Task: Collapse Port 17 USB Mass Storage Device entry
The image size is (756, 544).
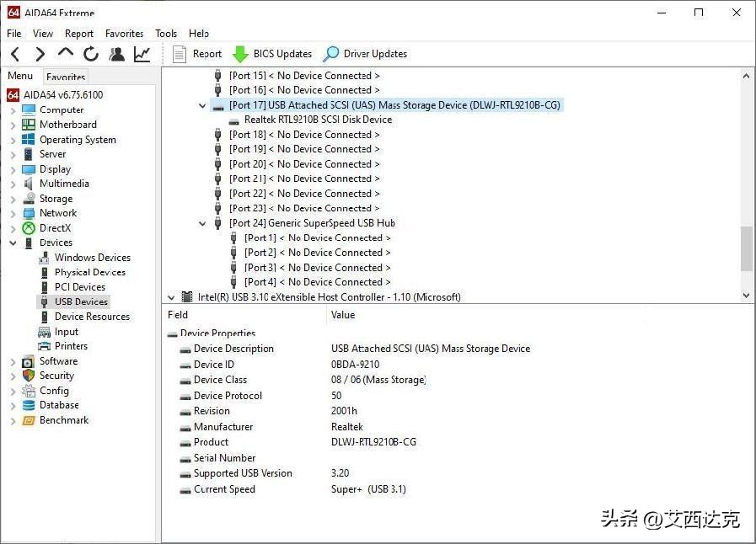Action: tap(201, 104)
